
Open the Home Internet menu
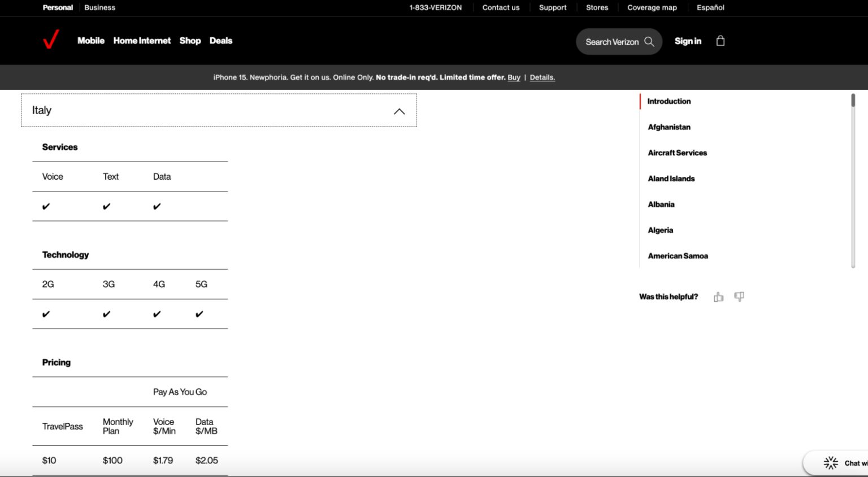tap(142, 41)
